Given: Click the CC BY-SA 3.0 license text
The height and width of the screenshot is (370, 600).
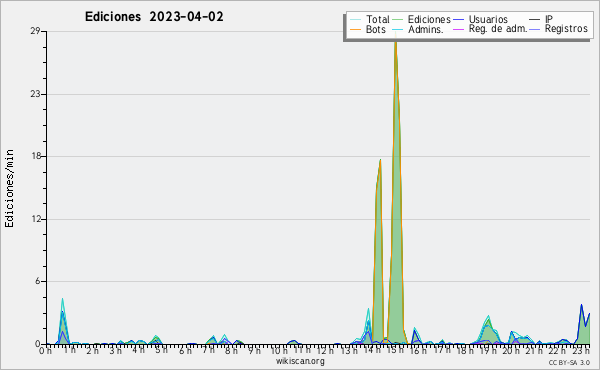Looking at the screenshot, I should click(x=569, y=362).
